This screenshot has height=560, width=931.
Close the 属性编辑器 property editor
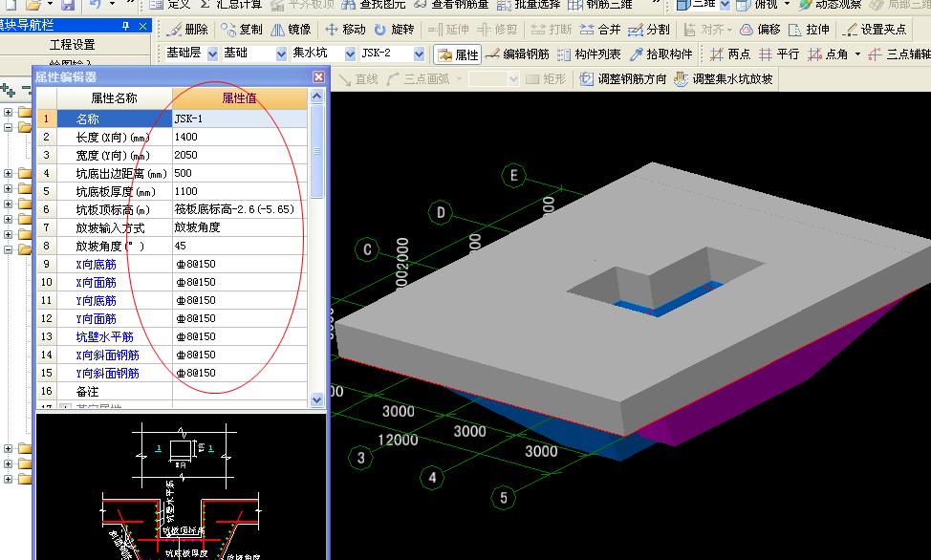319,76
